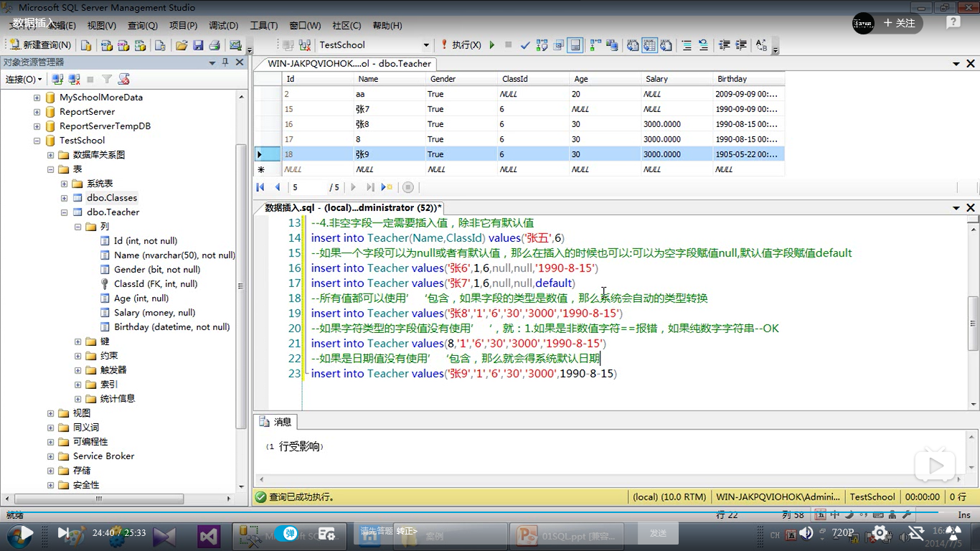The height and width of the screenshot is (551, 980).
Task: Switch to the dbo.Teacher table tab
Action: (349, 63)
